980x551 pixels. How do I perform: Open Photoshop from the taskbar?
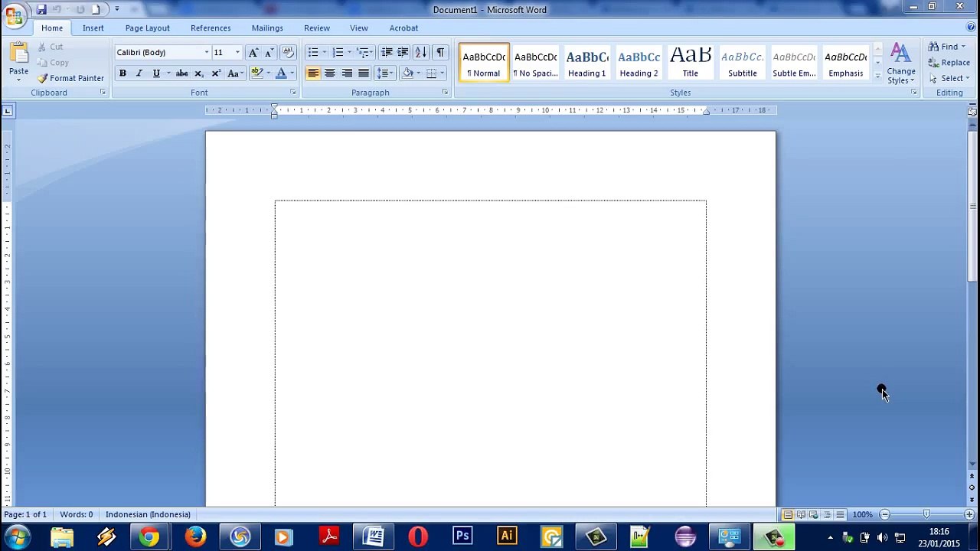point(462,536)
